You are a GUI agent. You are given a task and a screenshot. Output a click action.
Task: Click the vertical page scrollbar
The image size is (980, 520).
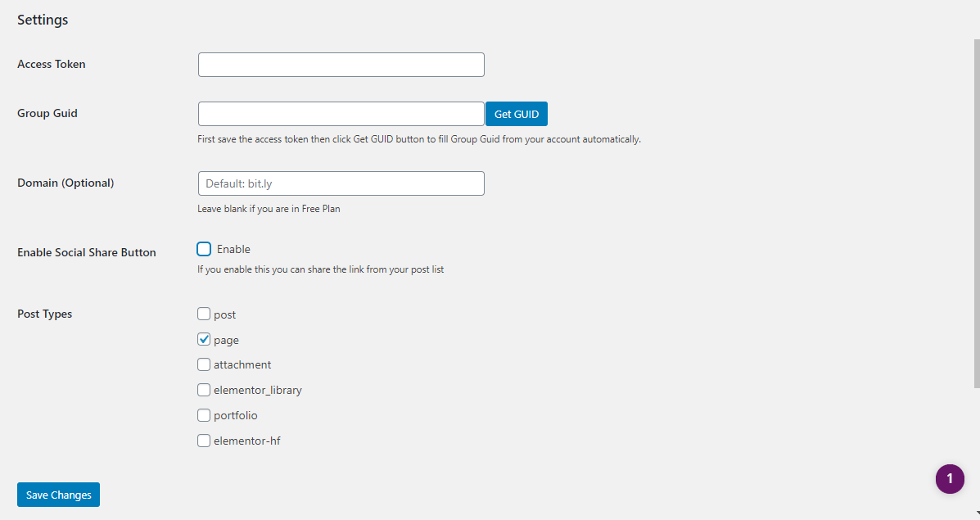[x=976, y=205]
